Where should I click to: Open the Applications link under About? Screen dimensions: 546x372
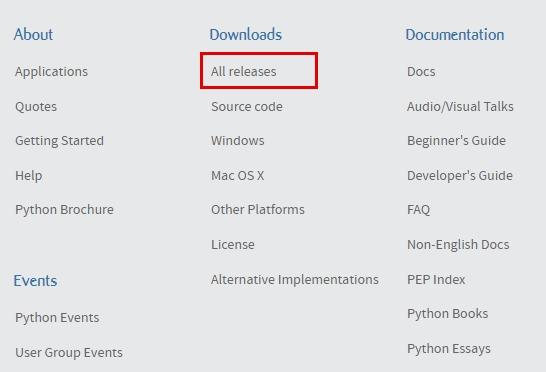(52, 72)
